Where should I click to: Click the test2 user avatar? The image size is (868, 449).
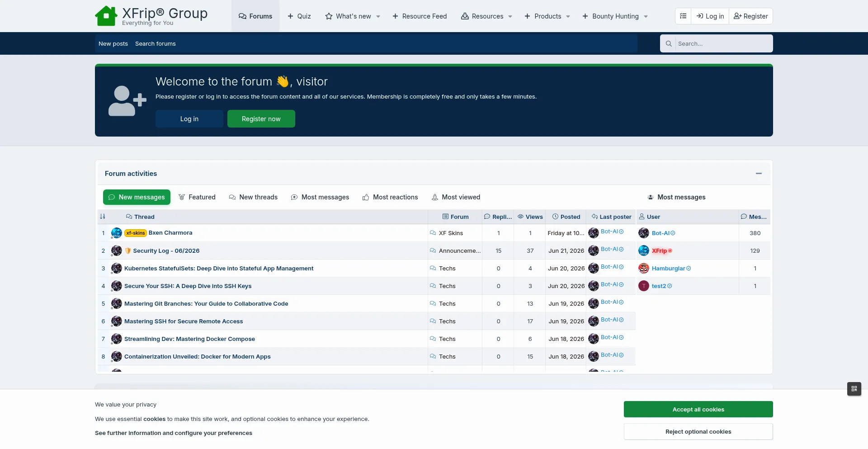(x=644, y=286)
